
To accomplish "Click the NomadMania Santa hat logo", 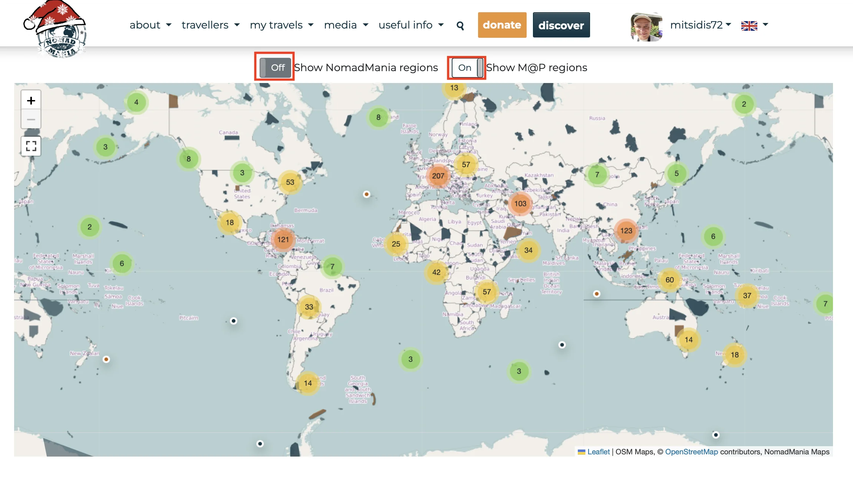I will point(56,30).
